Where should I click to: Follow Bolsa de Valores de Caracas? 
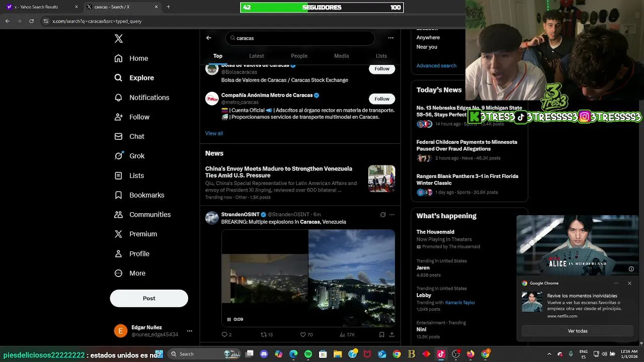[382, 69]
